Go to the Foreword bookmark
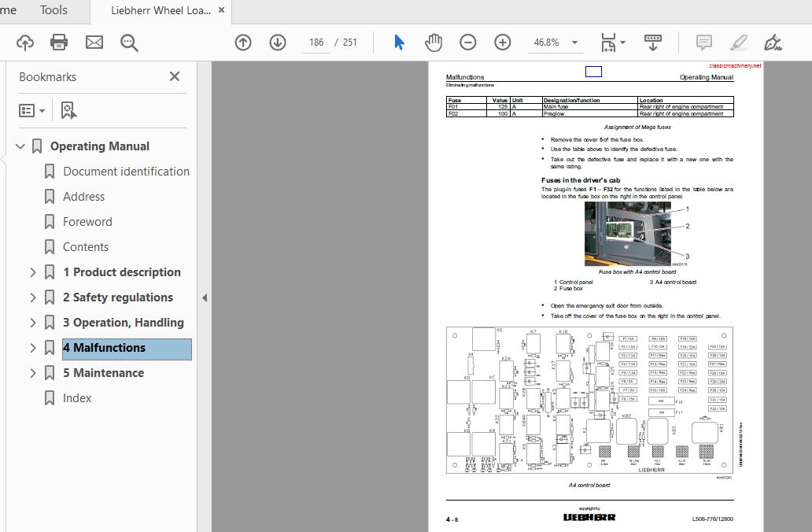Viewport: 812px width, 532px height. point(87,221)
